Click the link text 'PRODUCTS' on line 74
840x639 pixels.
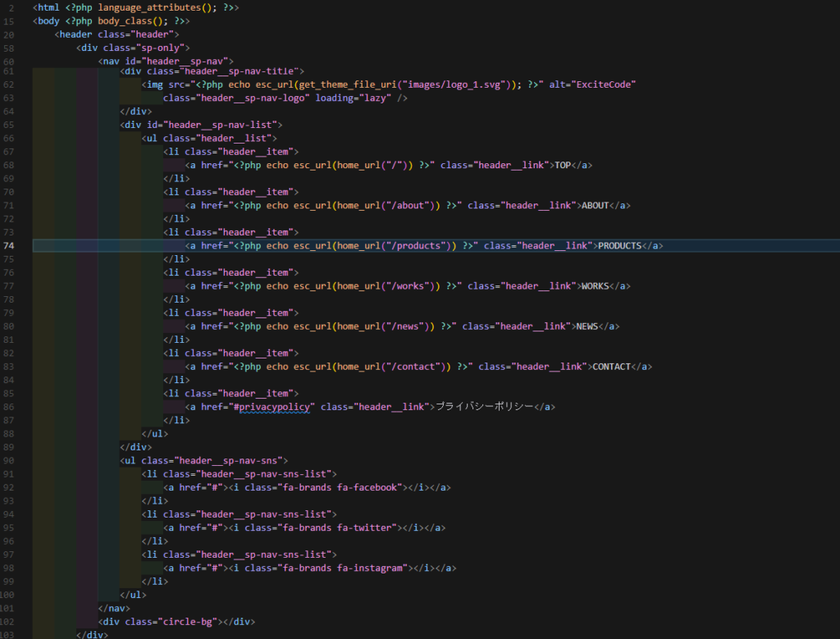[x=620, y=246]
